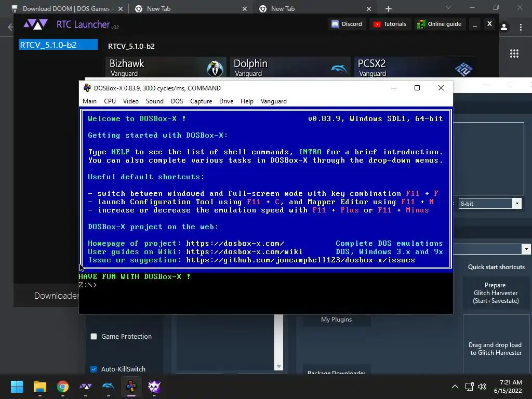Open Chrome tab search chevron

click(448, 7)
